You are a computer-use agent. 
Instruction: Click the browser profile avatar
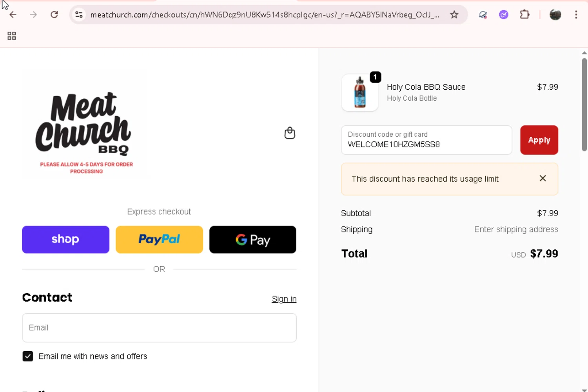[x=555, y=15]
